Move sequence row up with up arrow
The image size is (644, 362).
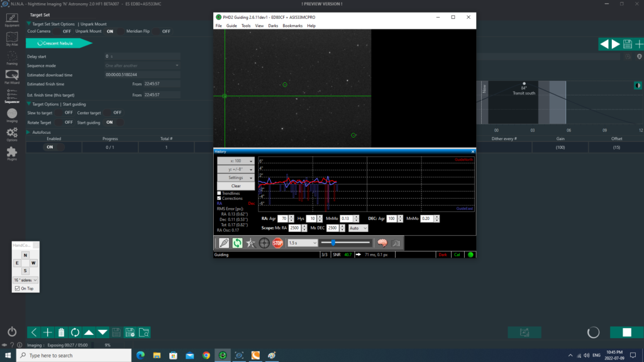click(x=89, y=332)
